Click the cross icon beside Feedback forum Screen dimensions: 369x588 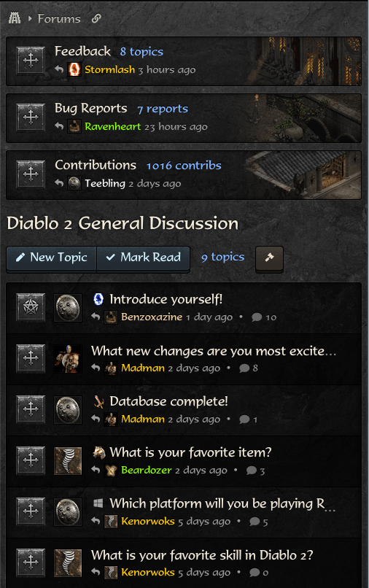[31, 61]
